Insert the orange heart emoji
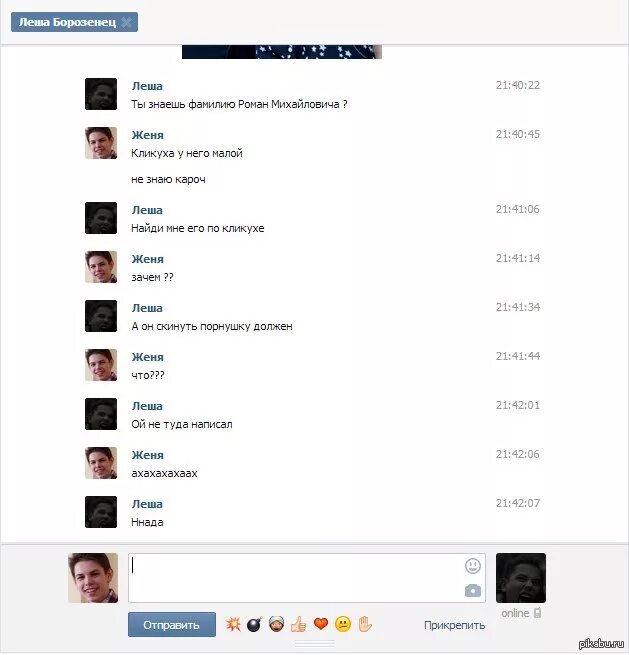 (321, 625)
